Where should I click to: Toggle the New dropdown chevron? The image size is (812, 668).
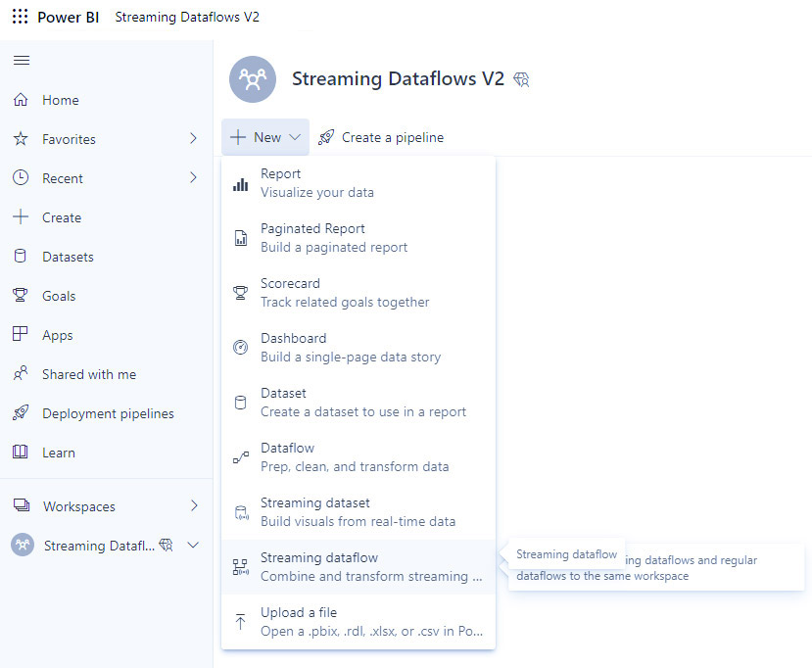[295, 137]
